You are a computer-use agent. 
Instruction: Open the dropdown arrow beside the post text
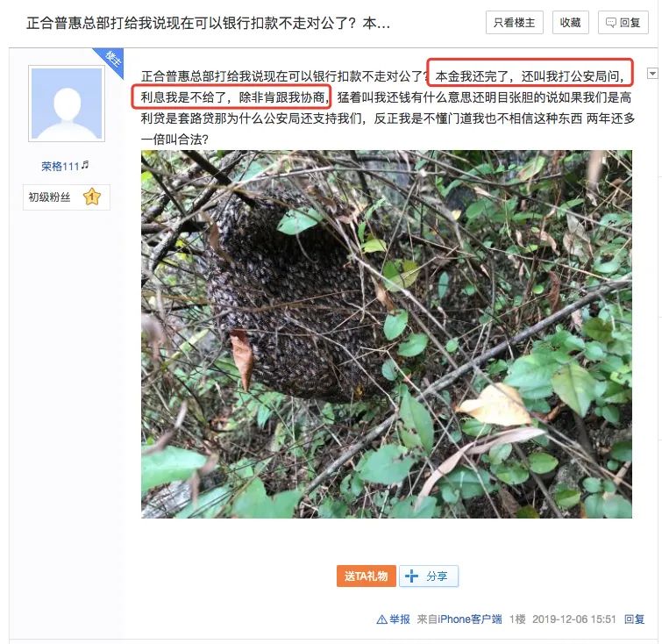[x=652, y=74]
